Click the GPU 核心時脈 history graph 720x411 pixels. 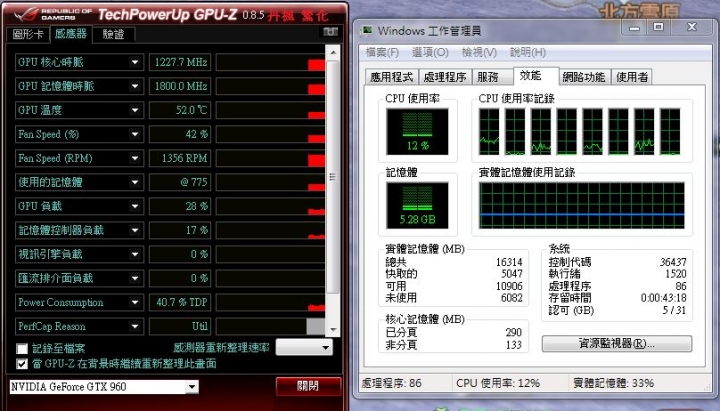click(270, 62)
